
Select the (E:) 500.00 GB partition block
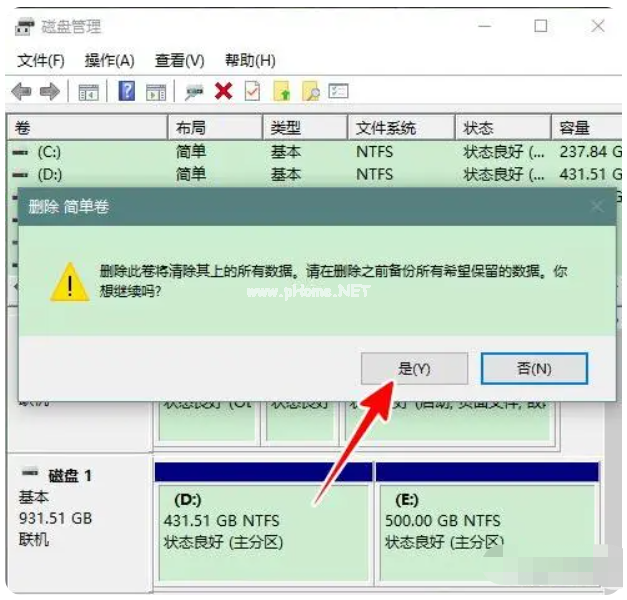pyautogui.click(x=486, y=530)
